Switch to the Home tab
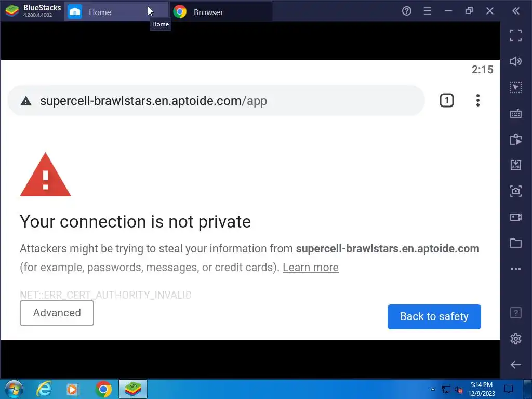This screenshot has width=532, height=399. tap(116, 12)
